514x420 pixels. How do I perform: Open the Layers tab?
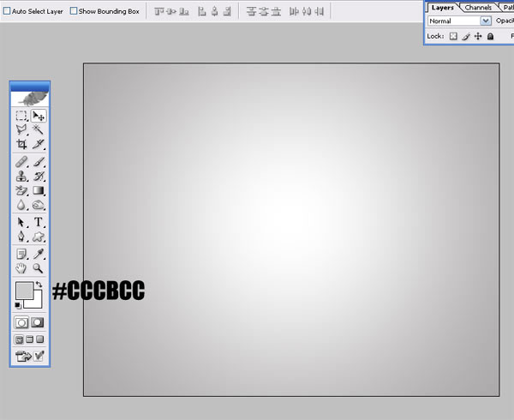442,7
